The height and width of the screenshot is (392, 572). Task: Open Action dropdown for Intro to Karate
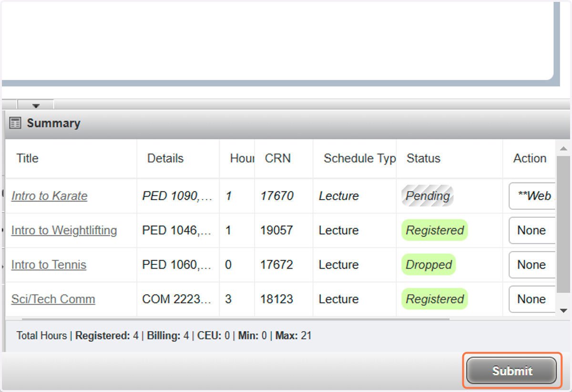click(532, 196)
